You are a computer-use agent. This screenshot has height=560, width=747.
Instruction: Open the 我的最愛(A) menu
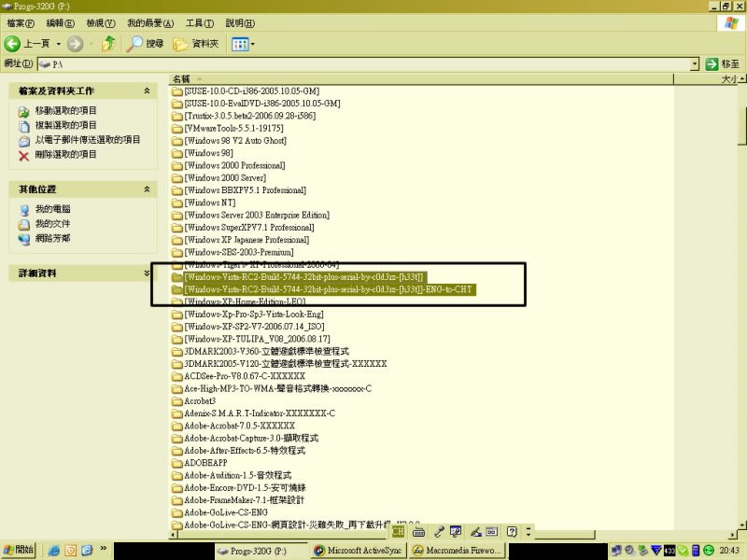tap(150, 22)
